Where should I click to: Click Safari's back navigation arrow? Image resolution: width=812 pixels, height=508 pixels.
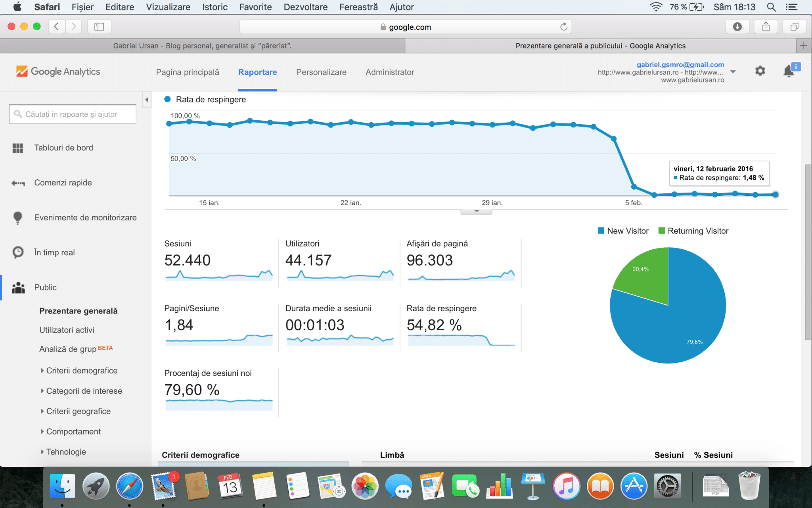coord(57,27)
